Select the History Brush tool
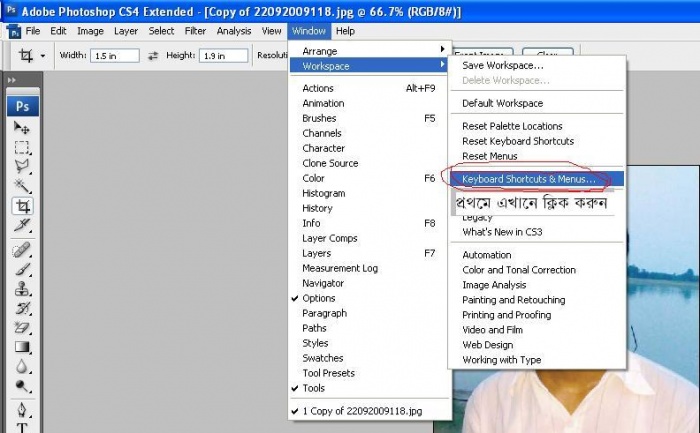This screenshot has height=433, width=700. [22, 308]
